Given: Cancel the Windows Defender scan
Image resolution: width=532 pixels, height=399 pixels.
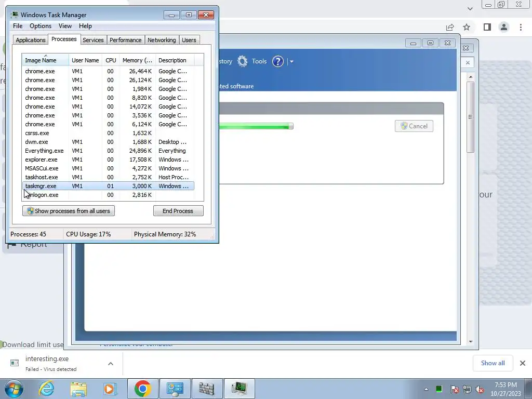Looking at the screenshot, I should click(x=414, y=126).
